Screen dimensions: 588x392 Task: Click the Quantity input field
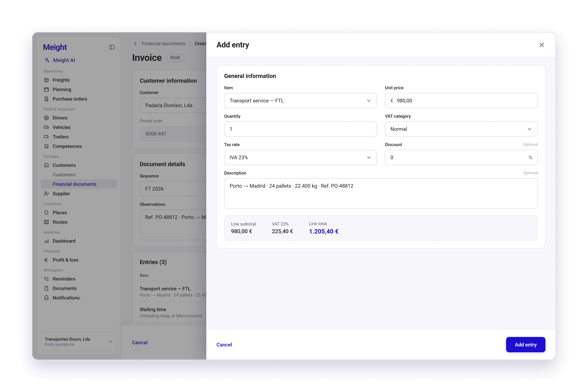[300, 129]
